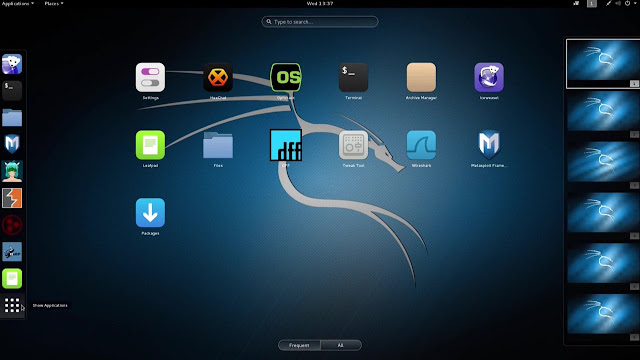Launch Armitage from the dock
This screenshot has width=640, height=360.
12,171
